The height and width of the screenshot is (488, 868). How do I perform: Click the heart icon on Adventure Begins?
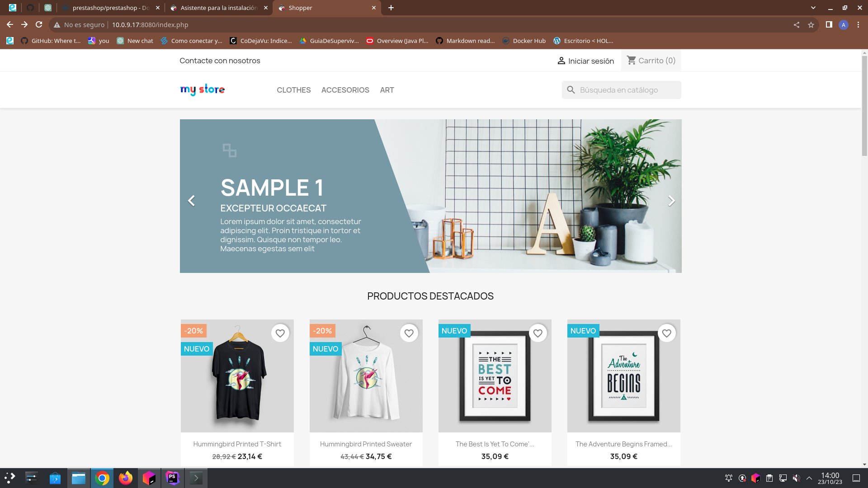click(666, 333)
